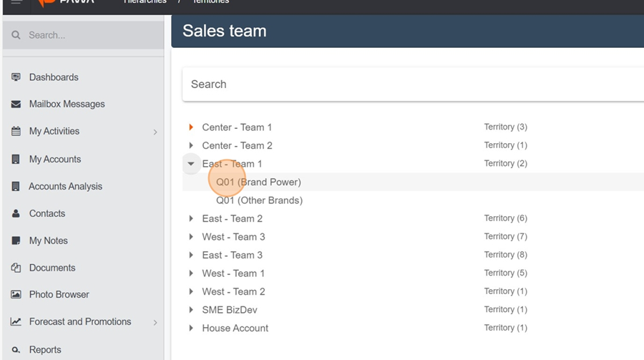Expand the Center - Team 1 arrow
The height and width of the screenshot is (360, 644).
click(191, 127)
